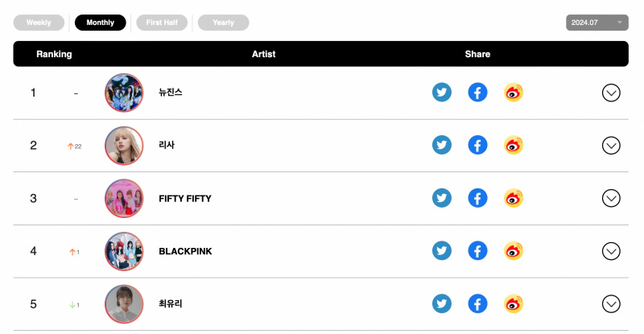Switch to the Weekly chart tab

coord(39,23)
